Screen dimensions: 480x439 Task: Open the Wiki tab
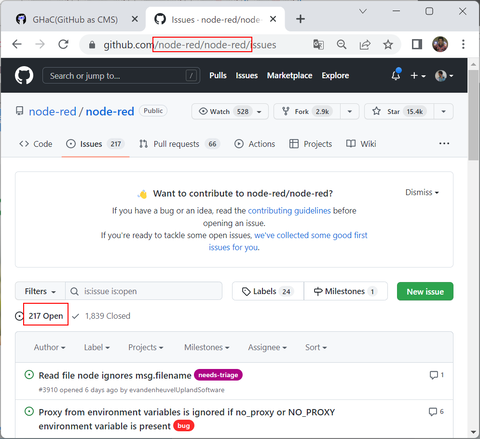pos(361,144)
